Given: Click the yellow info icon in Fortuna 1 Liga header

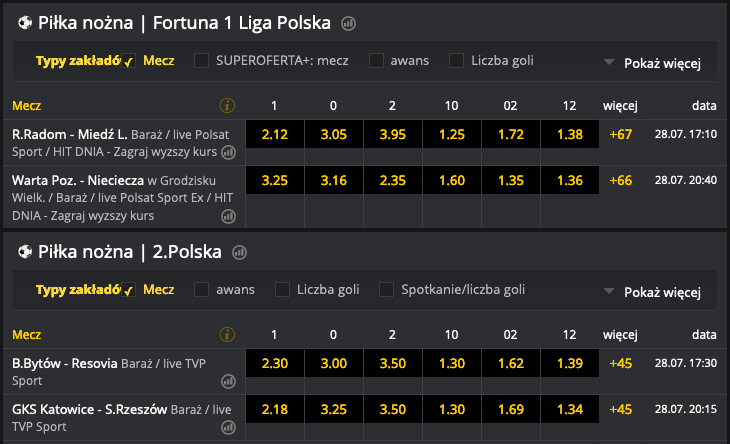Looking at the screenshot, I should 227,105.
